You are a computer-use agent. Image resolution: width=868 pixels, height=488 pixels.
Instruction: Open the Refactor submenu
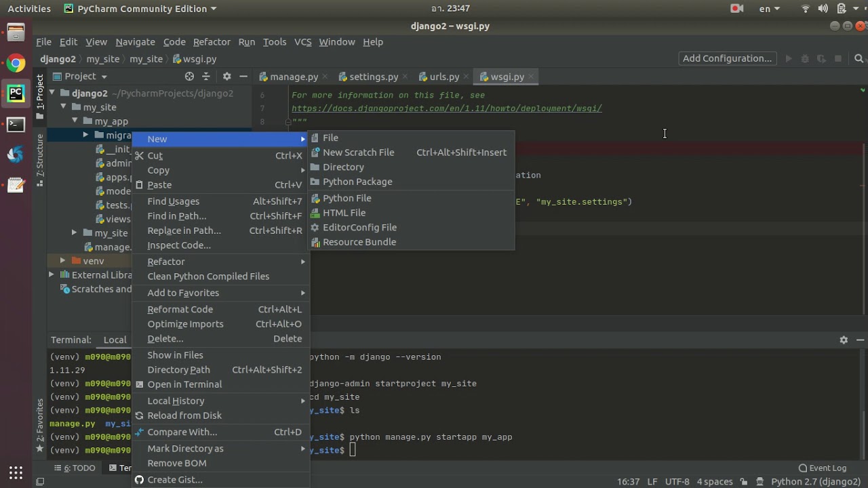pyautogui.click(x=220, y=262)
